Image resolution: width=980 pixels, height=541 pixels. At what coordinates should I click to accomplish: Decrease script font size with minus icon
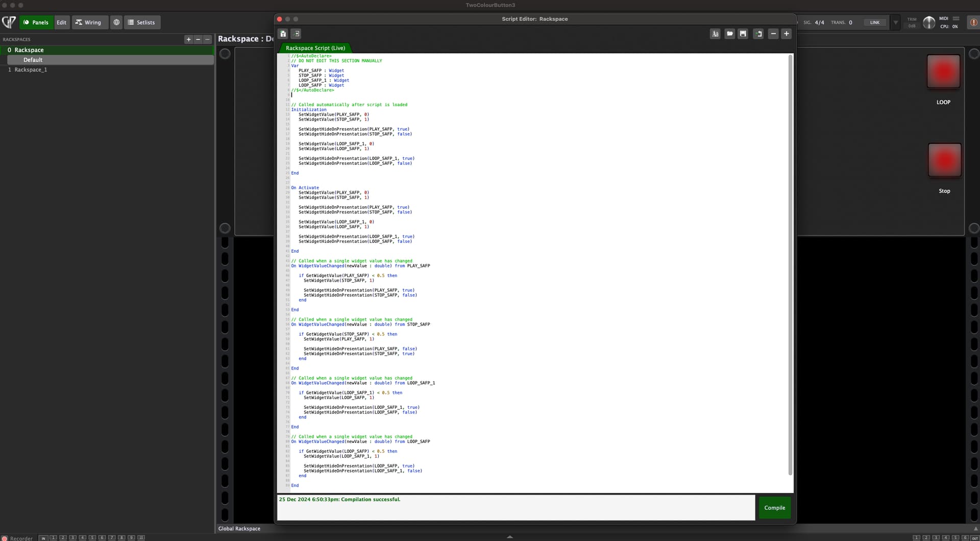click(773, 34)
